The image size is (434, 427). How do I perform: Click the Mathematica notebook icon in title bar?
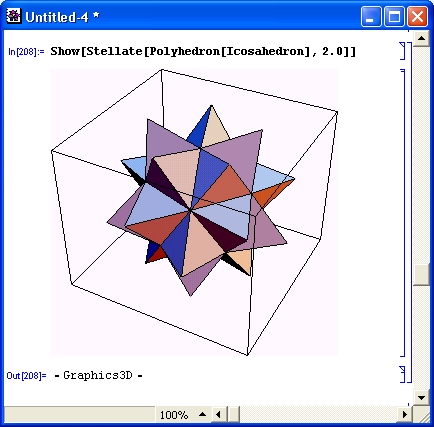point(14,16)
